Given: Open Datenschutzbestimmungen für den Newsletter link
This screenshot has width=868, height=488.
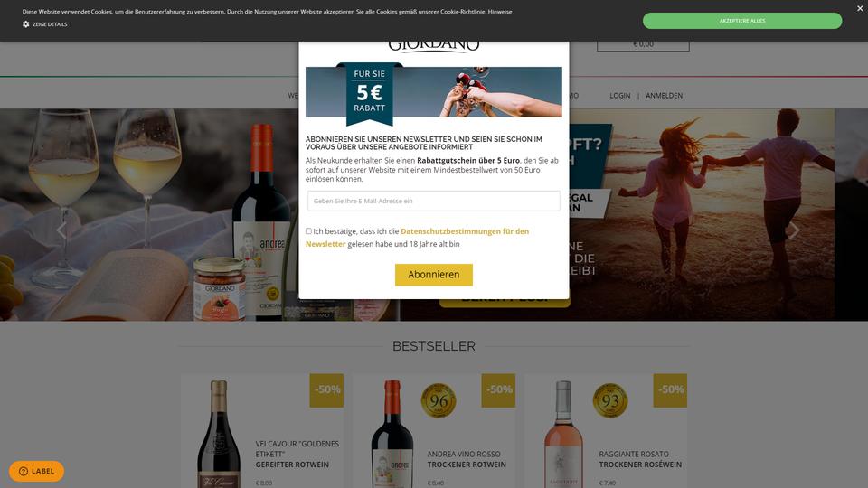Looking at the screenshot, I should click(417, 238).
